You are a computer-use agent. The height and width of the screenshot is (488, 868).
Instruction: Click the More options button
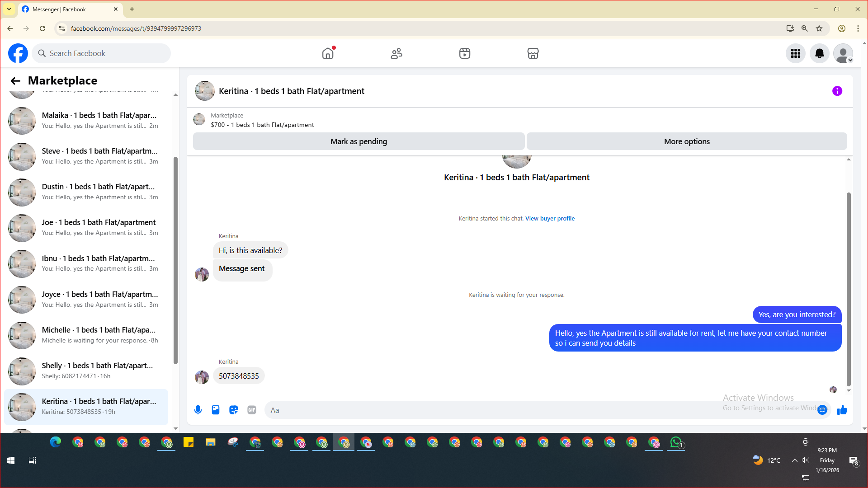click(x=687, y=141)
